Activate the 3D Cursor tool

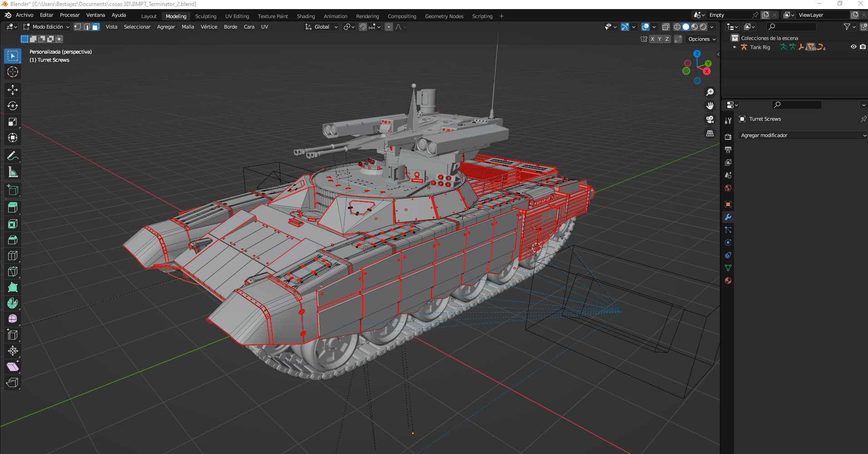point(13,72)
